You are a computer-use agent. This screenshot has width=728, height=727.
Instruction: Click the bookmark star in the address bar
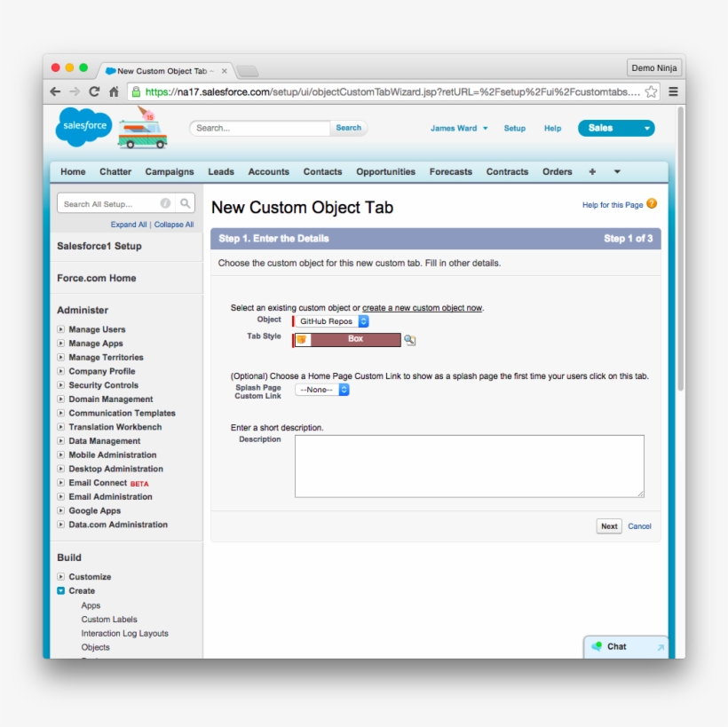coord(651,91)
